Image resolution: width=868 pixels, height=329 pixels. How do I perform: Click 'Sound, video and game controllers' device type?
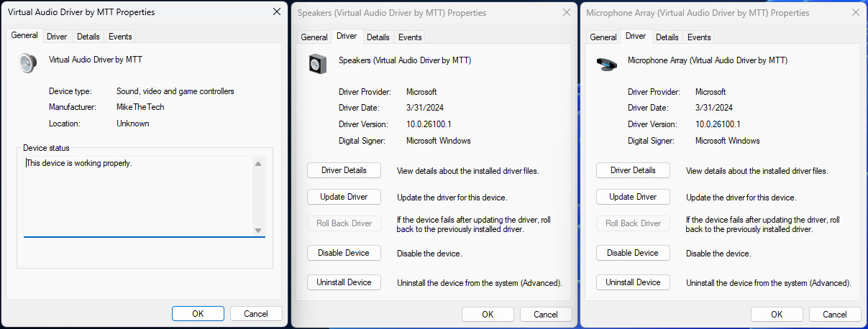(175, 92)
